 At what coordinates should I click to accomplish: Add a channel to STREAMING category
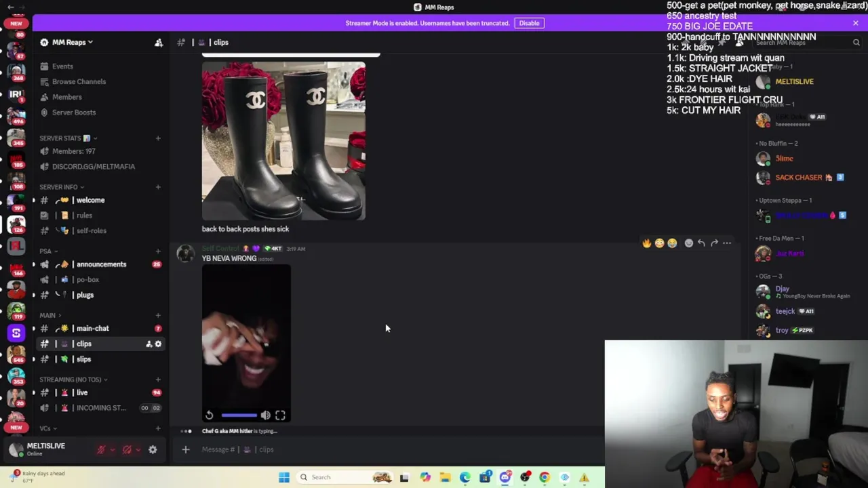click(158, 380)
